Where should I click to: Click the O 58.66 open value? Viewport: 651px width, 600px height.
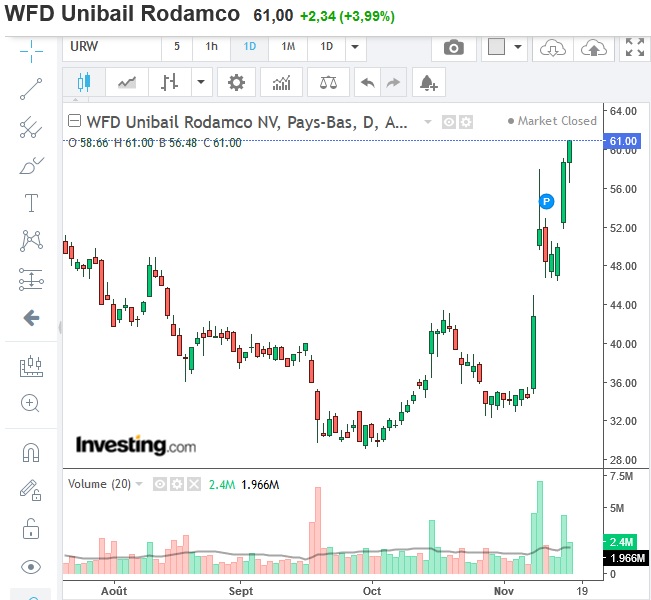(88, 143)
